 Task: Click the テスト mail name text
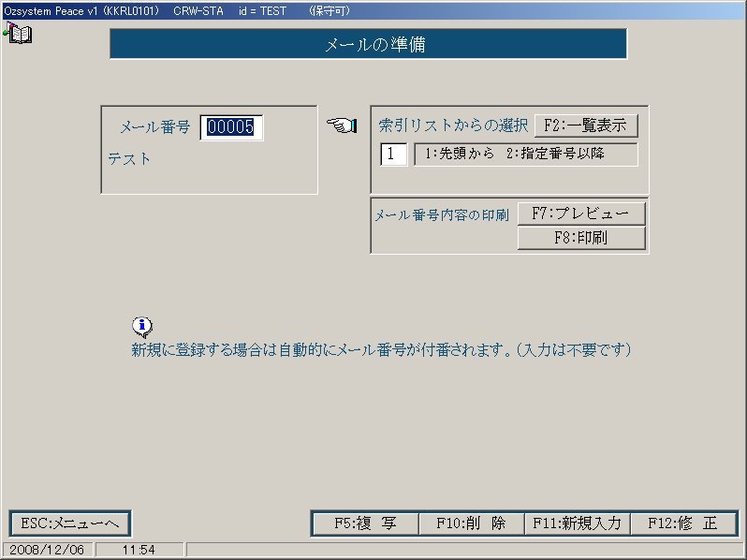pos(129,158)
